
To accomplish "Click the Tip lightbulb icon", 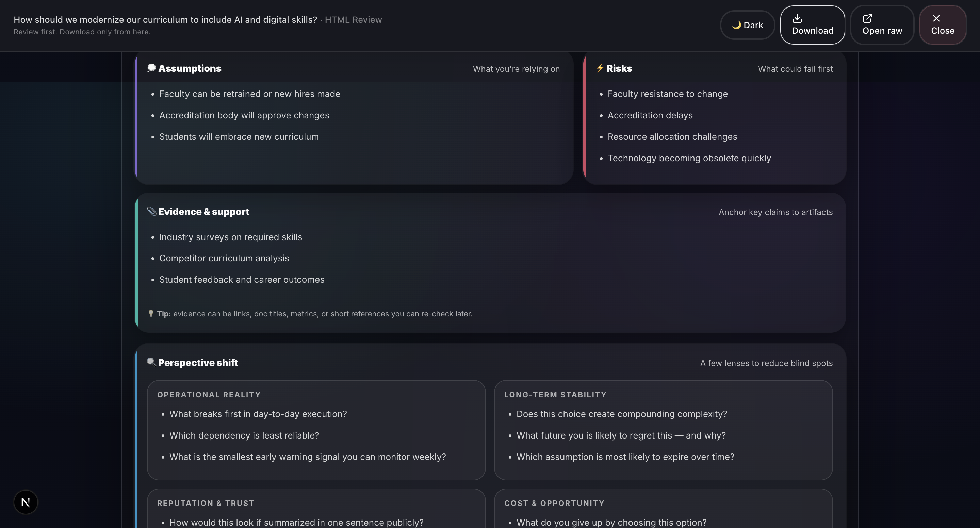I will (151, 313).
